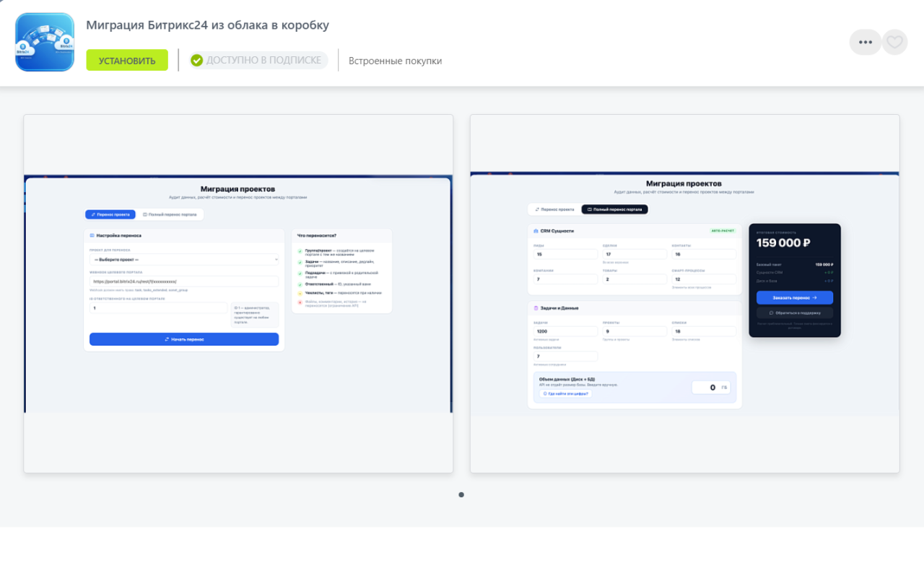
Task: Click the data volume ГБ input field
Action: [711, 388]
